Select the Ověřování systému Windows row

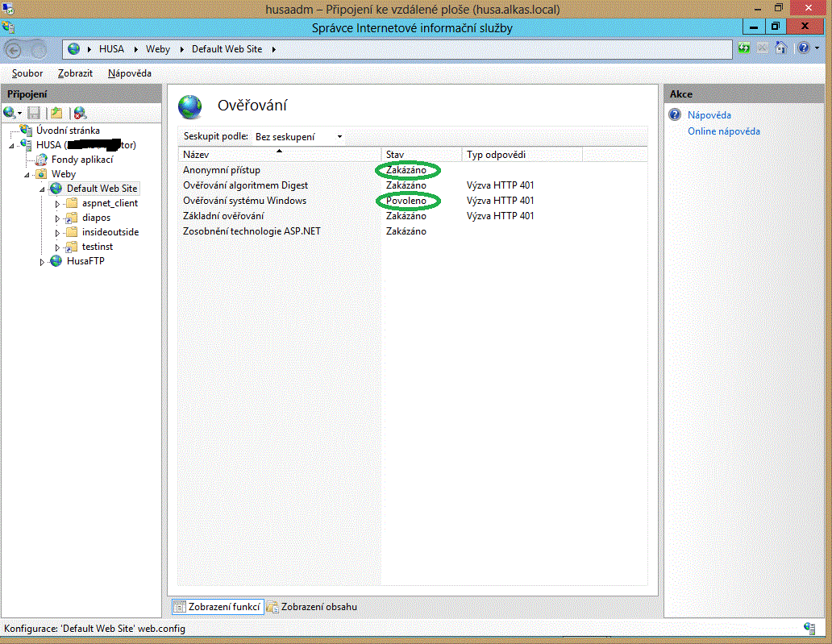point(244,201)
